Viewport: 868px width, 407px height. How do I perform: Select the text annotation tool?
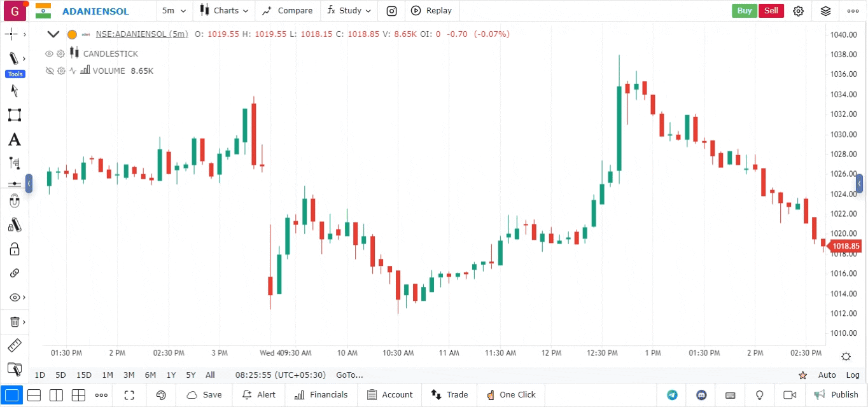click(14, 139)
